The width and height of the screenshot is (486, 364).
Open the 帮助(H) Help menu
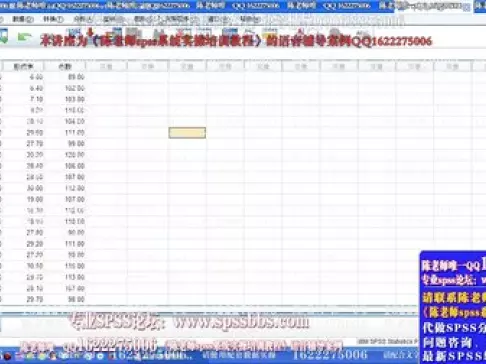[x=250, y=19]
